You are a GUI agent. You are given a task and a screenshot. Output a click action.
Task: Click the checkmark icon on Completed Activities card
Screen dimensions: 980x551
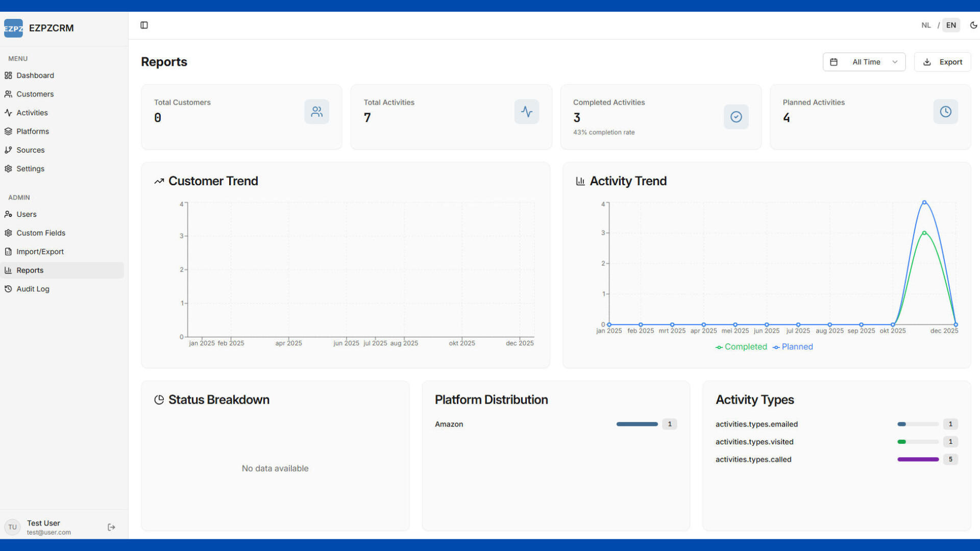(x=736, y=116)
